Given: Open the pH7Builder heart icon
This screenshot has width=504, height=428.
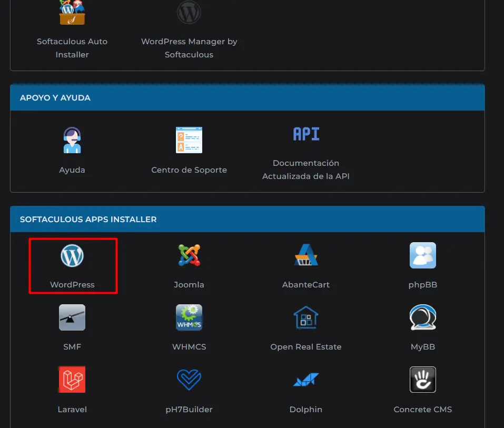Looking at the screenshot, I should click(189, 380).
